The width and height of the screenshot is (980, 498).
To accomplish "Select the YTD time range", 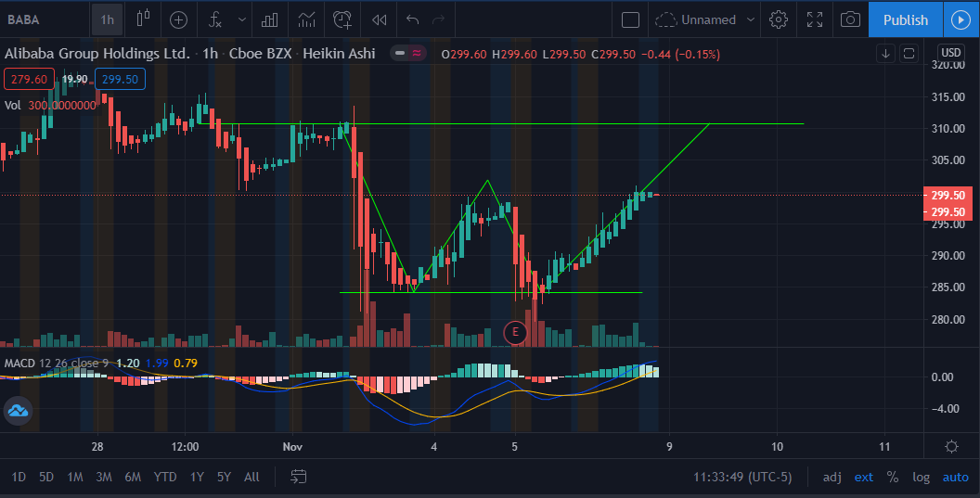I will (x=165, y=477).
